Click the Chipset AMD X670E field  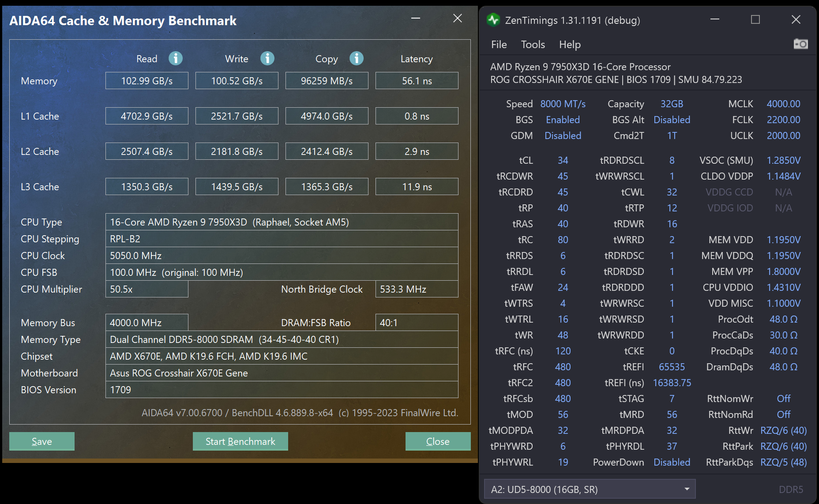pyautogui.click(x=282, y=356)
